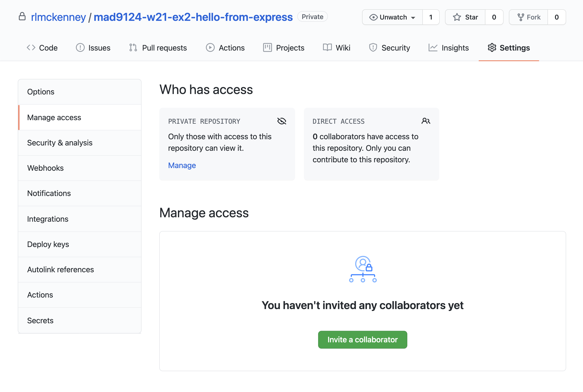Image resolution: width=583 pixels, height=392 pixels.
Task: Click the fork icon in the Fork button
Action: [520, 17]
